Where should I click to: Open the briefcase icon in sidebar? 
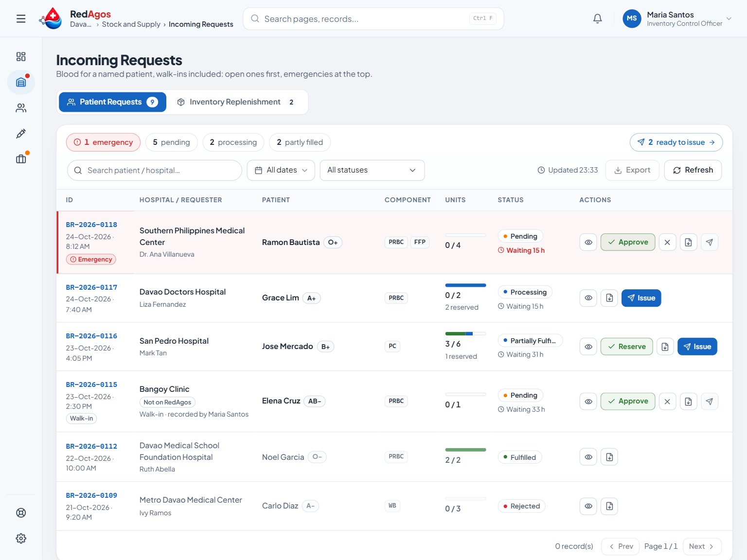(x=21, y=159)
